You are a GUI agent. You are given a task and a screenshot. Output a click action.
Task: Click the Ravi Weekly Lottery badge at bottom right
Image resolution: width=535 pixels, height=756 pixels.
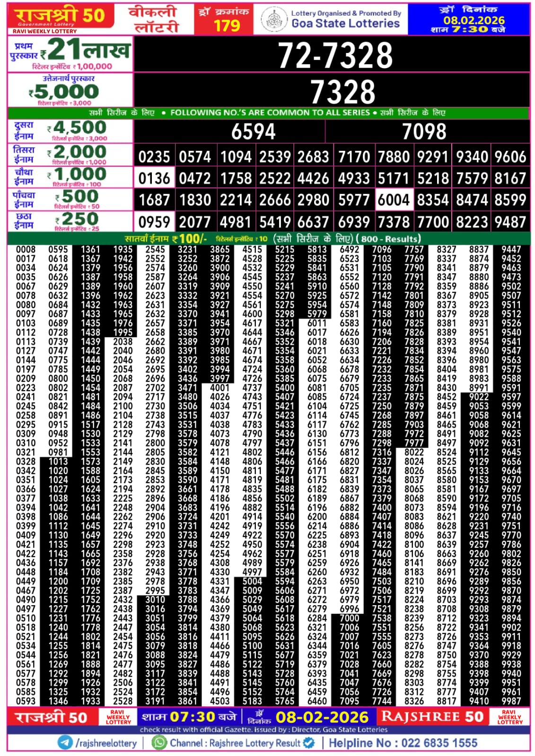click(x=510, y=717)
